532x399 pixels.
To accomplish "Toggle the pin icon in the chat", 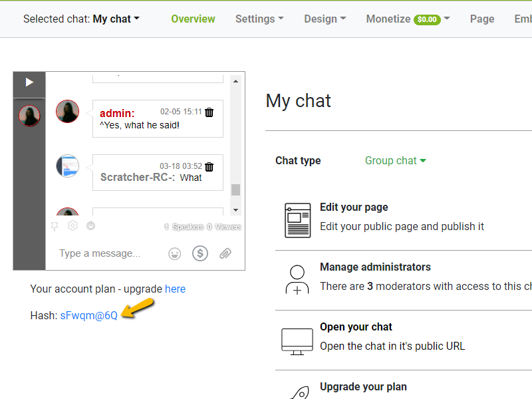I will tap(55, 226).
